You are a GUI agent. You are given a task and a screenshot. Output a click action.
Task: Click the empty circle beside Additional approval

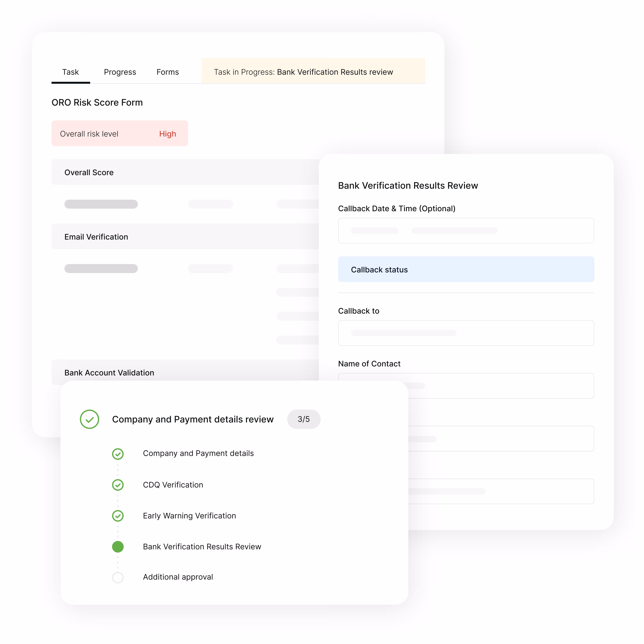tap(118, 577)
